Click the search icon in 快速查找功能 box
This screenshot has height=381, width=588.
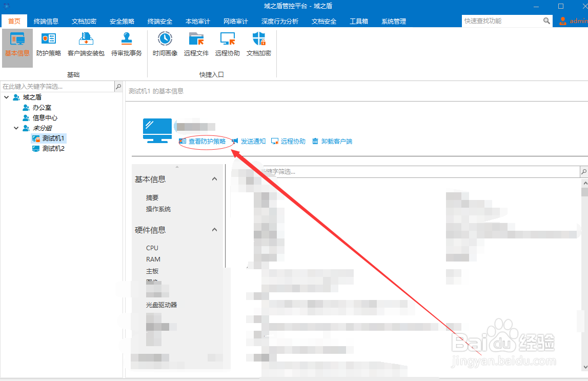coord(547,21)
